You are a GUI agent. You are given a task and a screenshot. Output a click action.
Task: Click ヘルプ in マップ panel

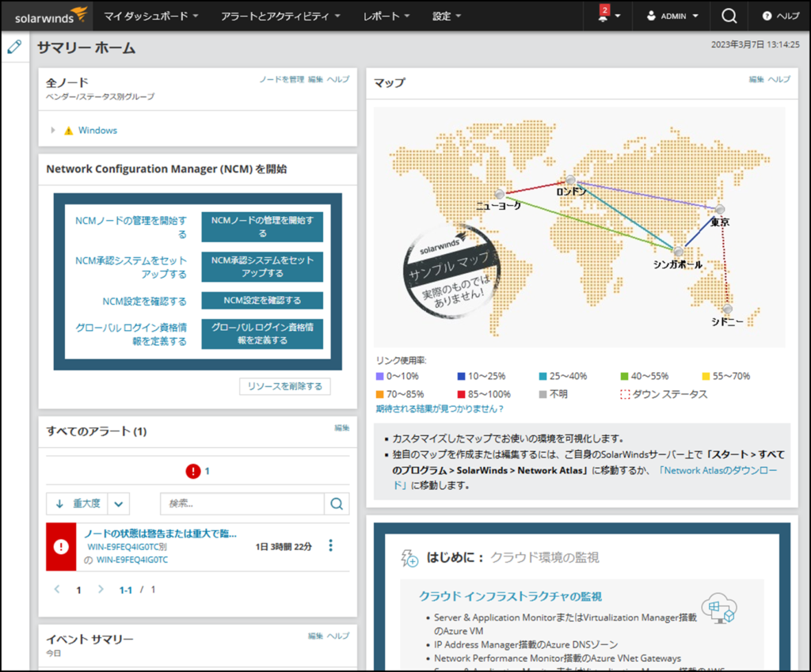coord(779,79)
